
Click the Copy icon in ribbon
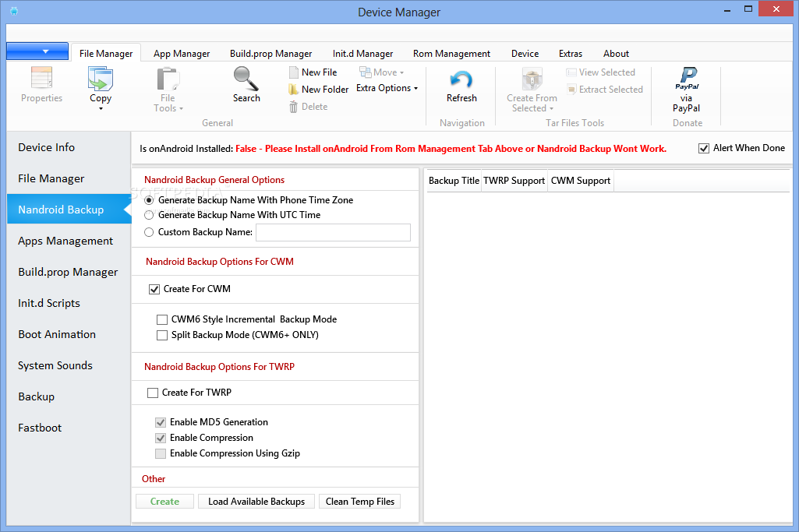101,79
